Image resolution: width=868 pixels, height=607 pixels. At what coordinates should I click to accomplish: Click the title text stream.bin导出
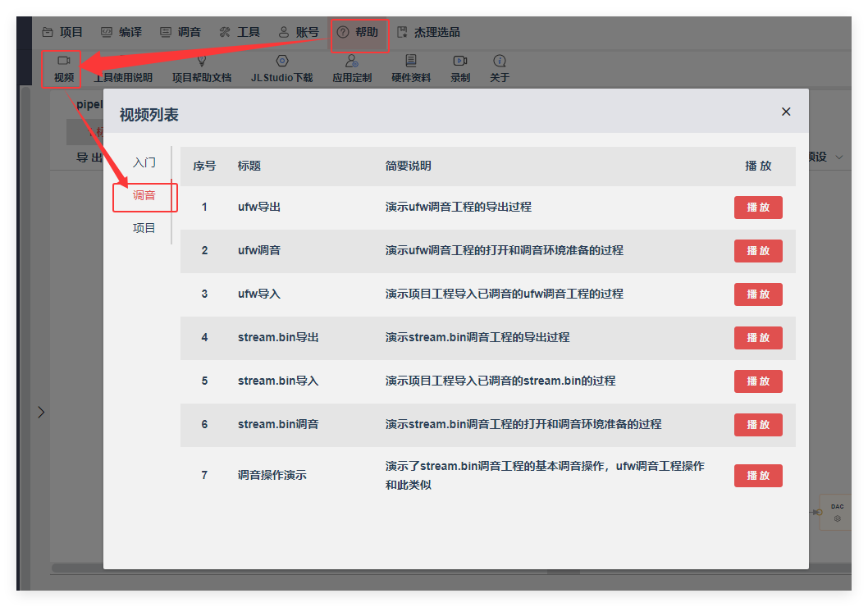pyautogui.click(x=278, y=337)
